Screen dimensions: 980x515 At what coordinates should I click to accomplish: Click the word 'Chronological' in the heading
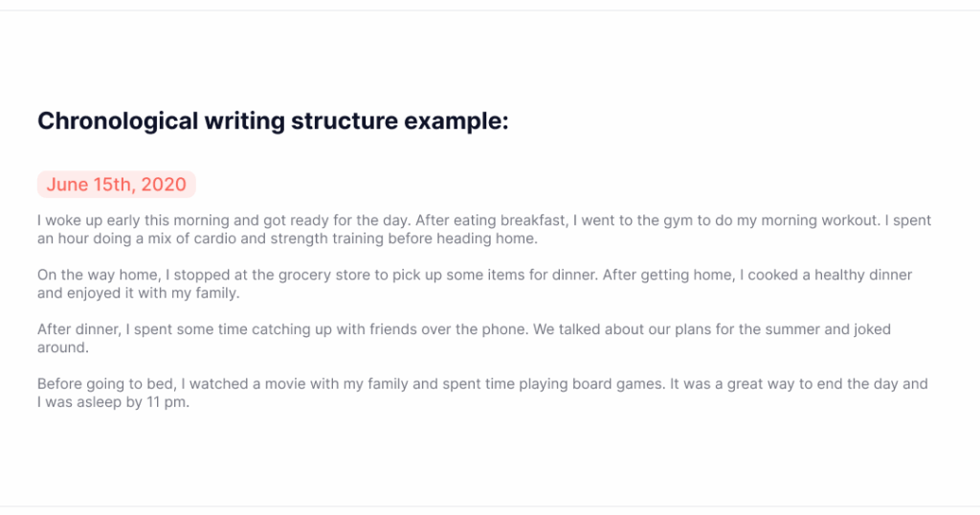point(118,122)
